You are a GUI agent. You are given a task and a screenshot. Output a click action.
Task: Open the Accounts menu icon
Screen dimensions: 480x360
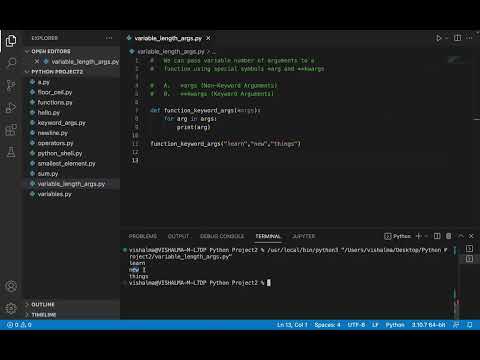click(11, 286)
